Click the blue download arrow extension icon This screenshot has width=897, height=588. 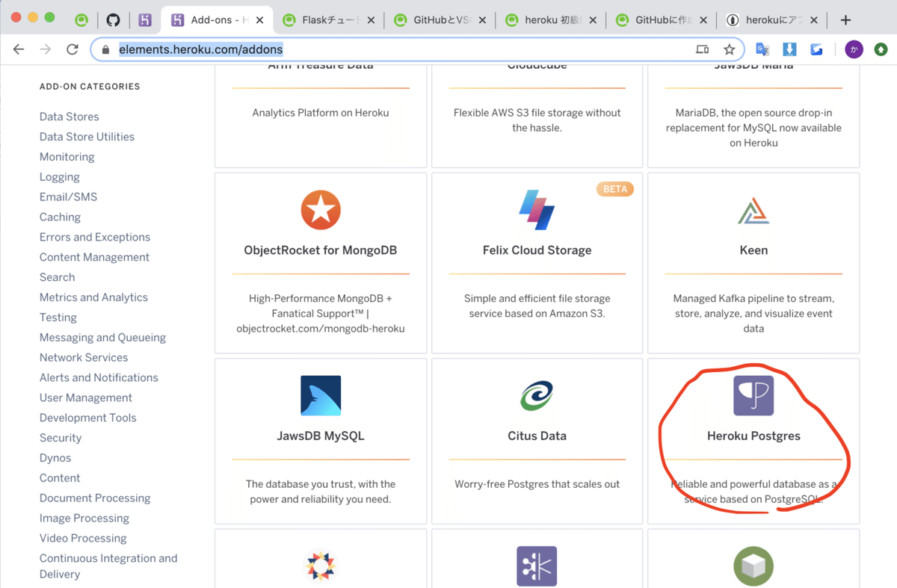click(789, 49)
